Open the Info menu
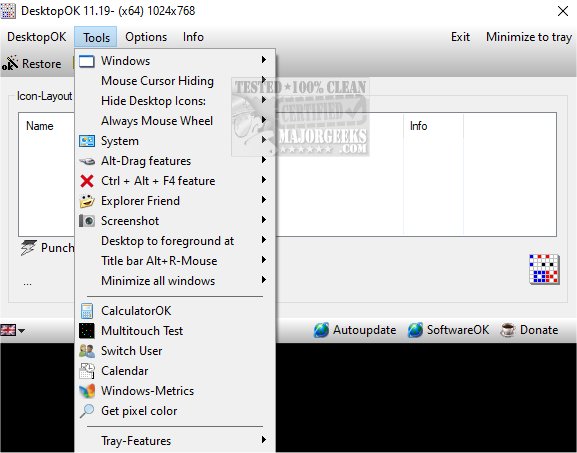Screen dimensions: 577x453 coord(193,37)
